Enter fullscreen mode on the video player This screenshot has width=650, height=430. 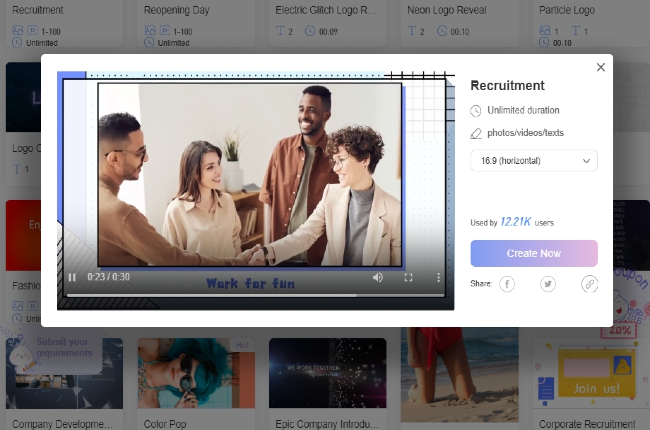[x=408, y=277]
